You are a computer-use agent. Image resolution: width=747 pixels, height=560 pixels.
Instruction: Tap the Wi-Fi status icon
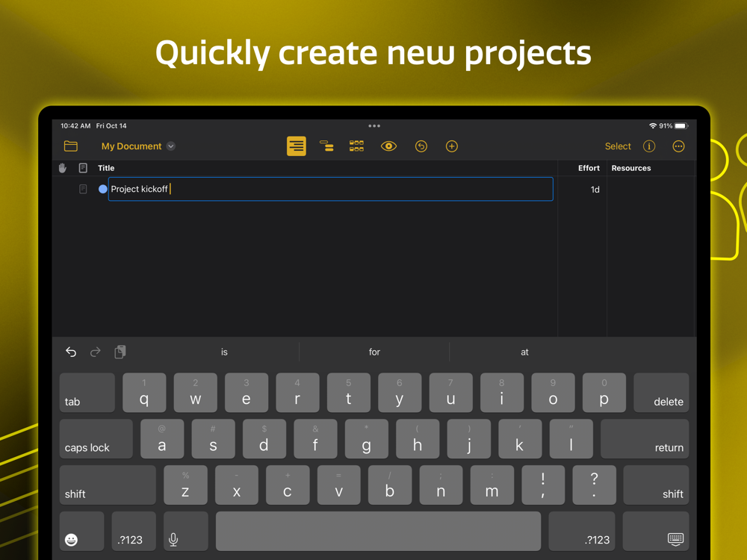(653, 125)
